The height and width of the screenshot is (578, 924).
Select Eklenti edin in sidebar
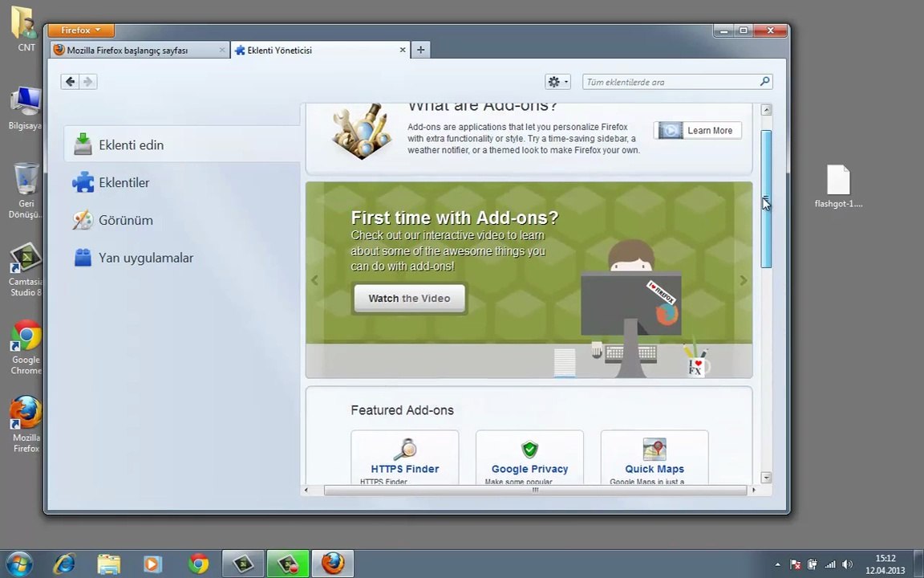181,144
